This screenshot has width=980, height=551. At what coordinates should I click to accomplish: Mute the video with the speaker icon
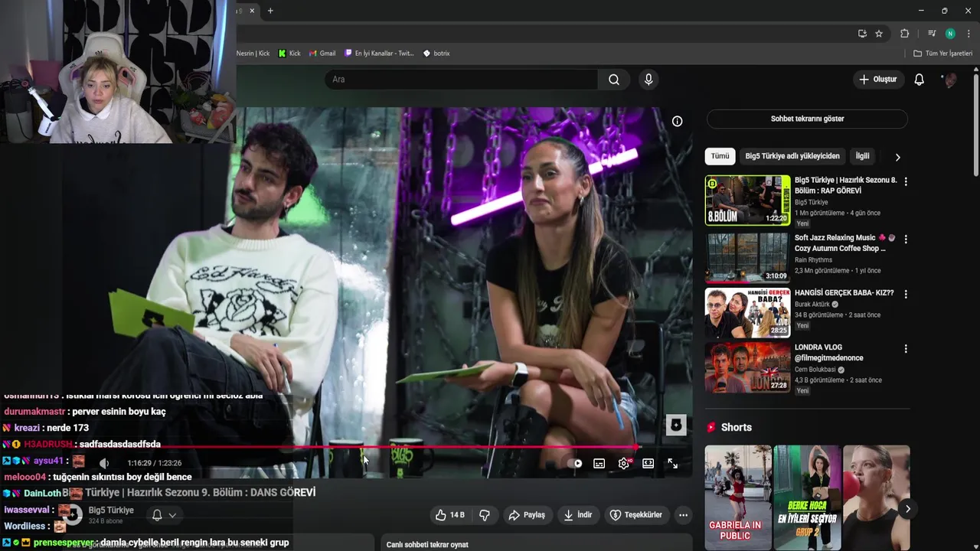tap(105, 463)
